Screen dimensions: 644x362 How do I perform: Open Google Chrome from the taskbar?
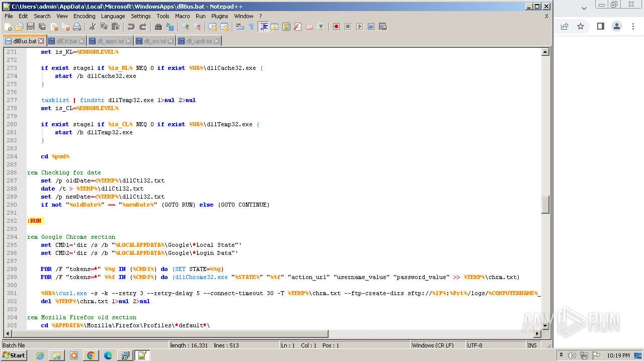tap(91, 355)
